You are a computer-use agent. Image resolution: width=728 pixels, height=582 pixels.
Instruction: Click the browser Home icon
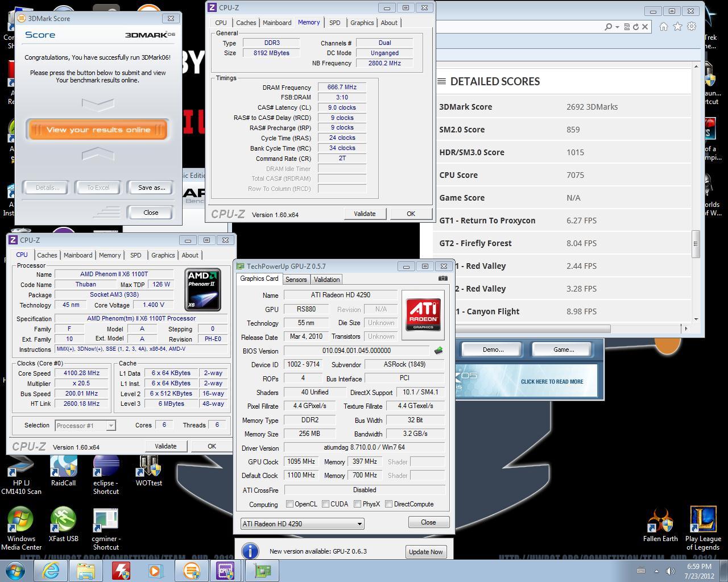click(x=664, y=26)
